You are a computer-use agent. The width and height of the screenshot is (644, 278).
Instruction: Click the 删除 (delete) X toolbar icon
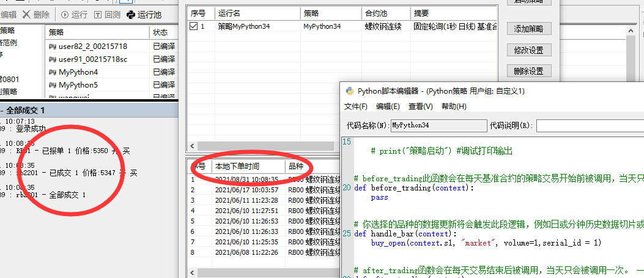[26, 14]
